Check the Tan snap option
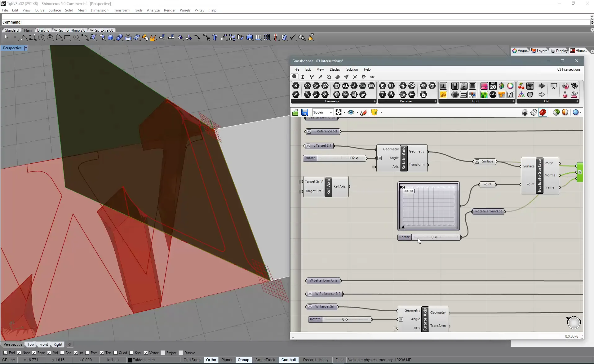This screenshot has width=594, height=364. pos(103,353)
